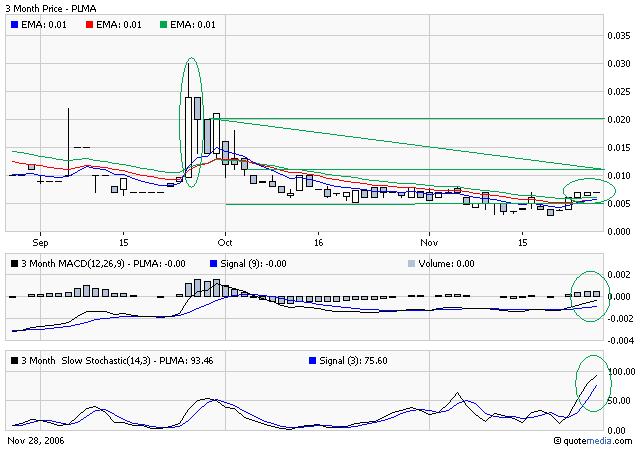Click the blue EMA legend swatch
This screenshot has height=450, width=640.
15,25
